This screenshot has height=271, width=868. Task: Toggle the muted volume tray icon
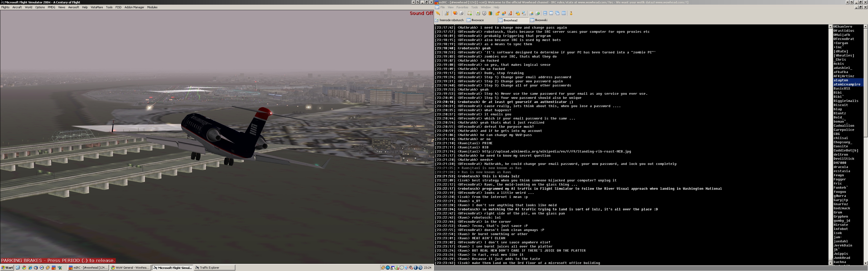click(x=411, y=268)
